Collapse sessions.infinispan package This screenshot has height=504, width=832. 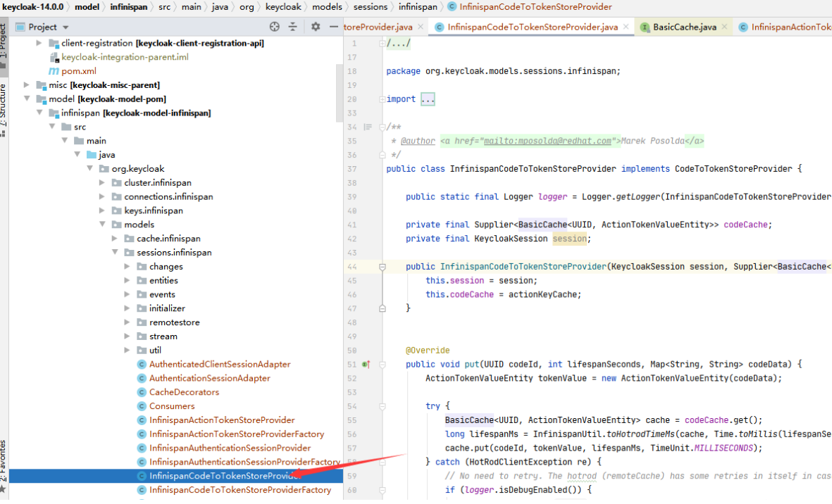pos(115,252)
